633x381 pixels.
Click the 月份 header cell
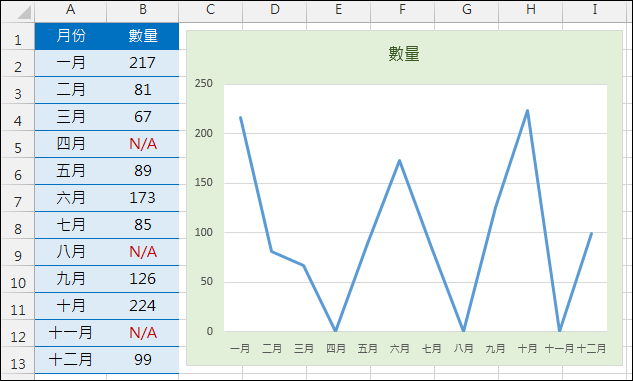pos(71,36)
